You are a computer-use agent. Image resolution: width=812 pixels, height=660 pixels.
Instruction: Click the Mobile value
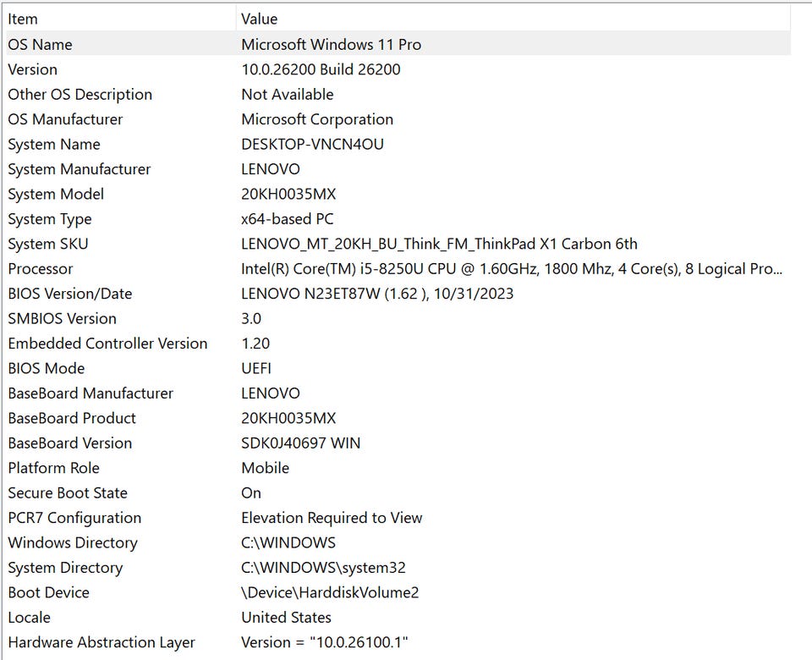click(x=265, y=468)
